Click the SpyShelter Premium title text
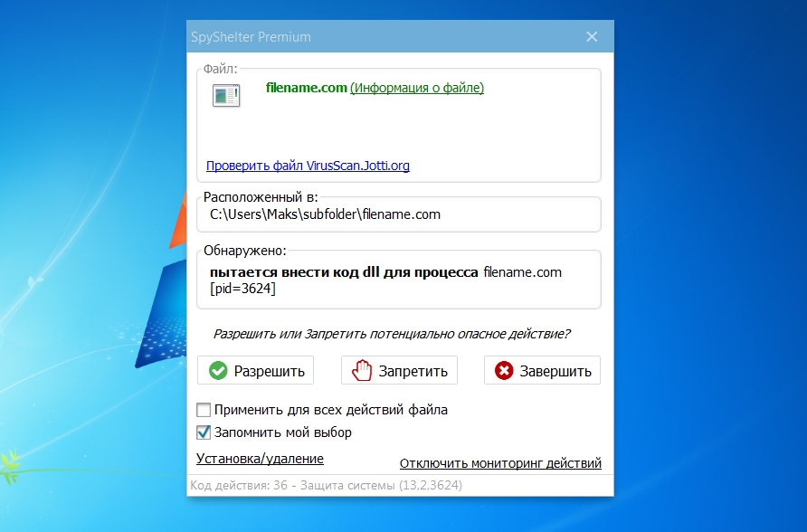 [x=252, y=37]
